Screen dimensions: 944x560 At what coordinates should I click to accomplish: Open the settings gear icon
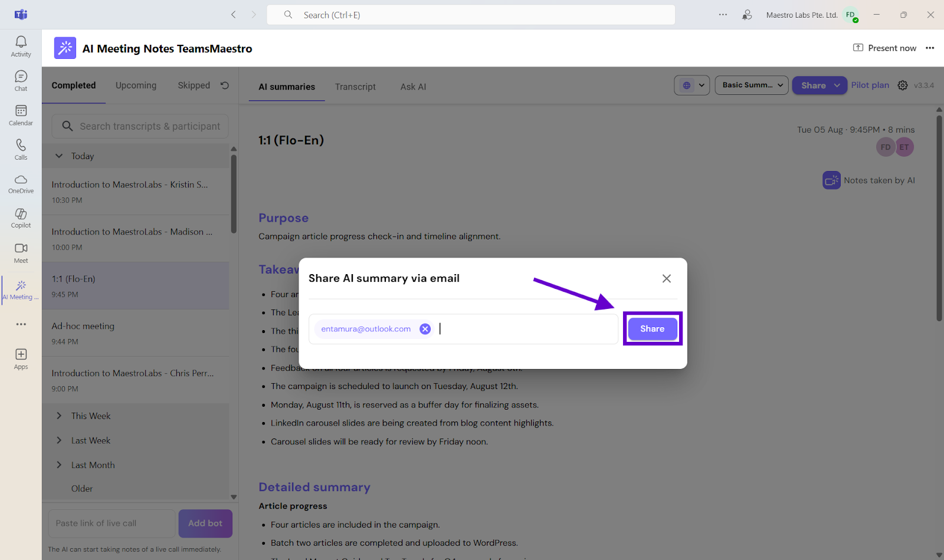point(903,85)
